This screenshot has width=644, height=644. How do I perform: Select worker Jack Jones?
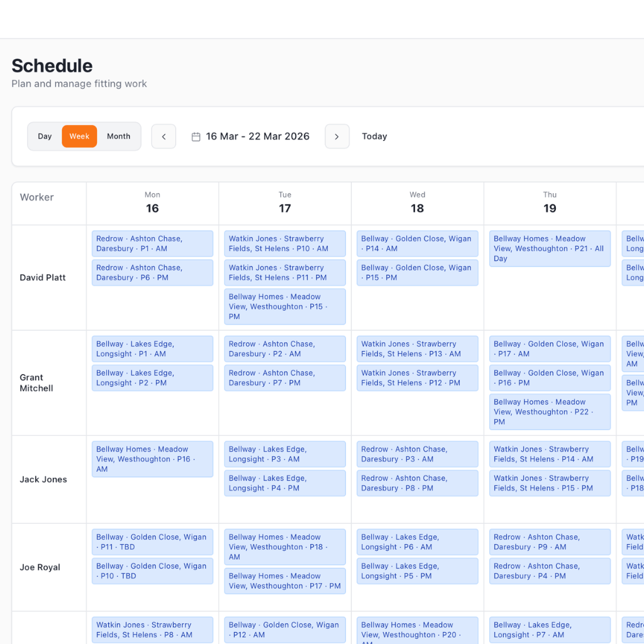(43, 479)
